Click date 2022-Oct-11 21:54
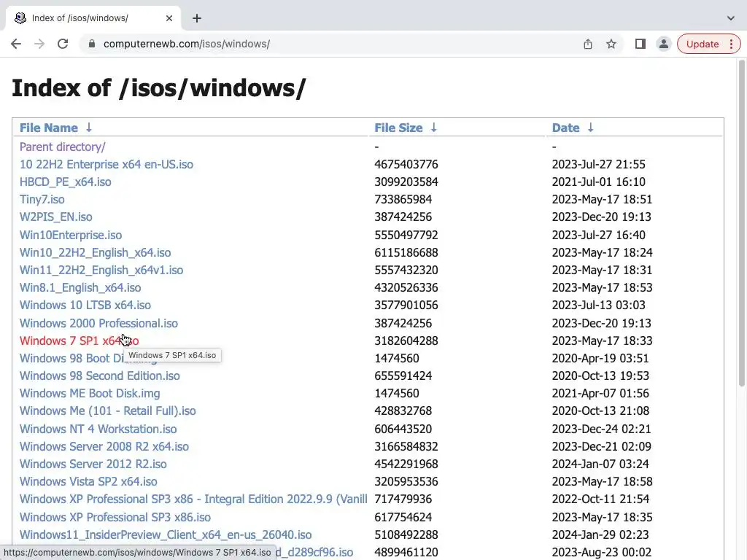The image size is (747, 560). tap(600, 499)
